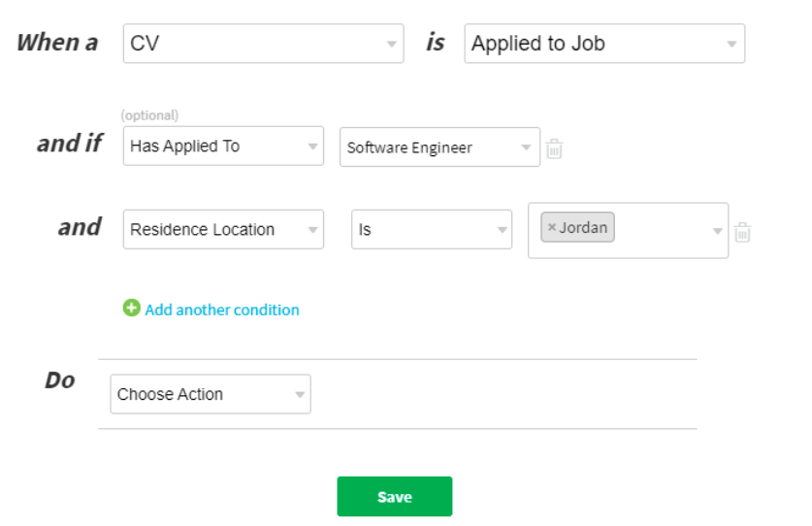Click empty space in the location values field

[660, 243]
